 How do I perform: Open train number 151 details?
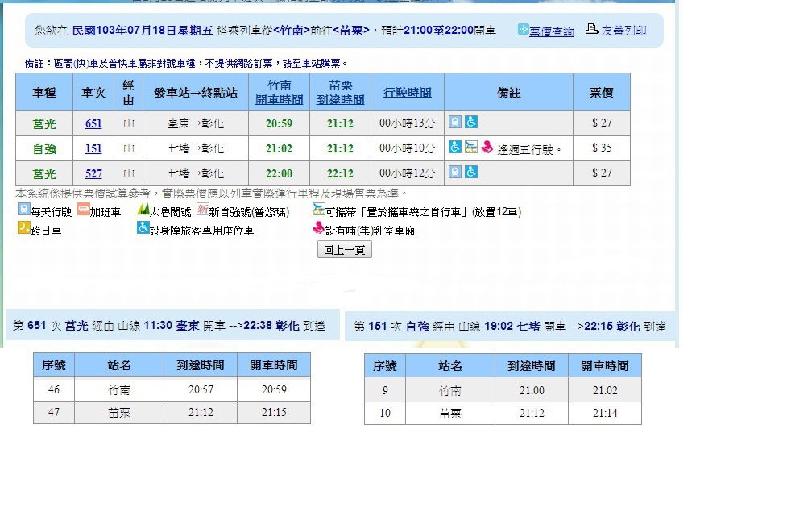tap(93, 148)
